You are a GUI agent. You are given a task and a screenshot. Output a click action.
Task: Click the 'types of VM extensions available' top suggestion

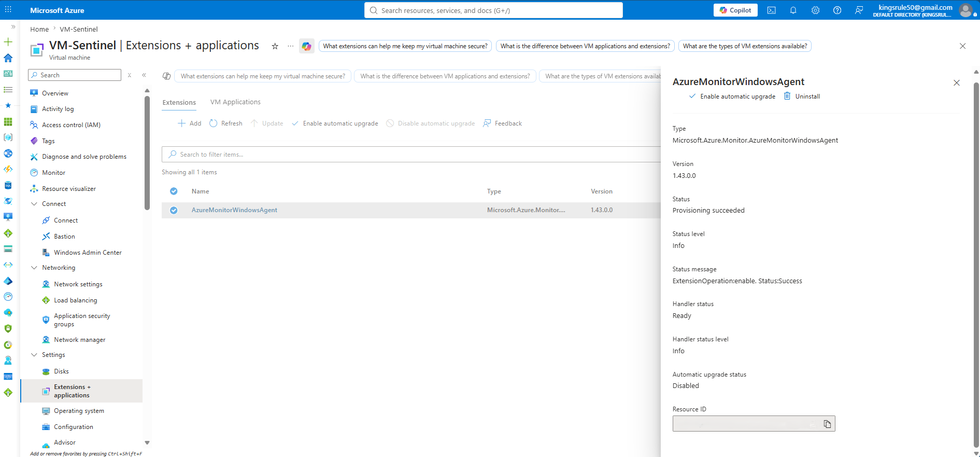tap(745, 46)
